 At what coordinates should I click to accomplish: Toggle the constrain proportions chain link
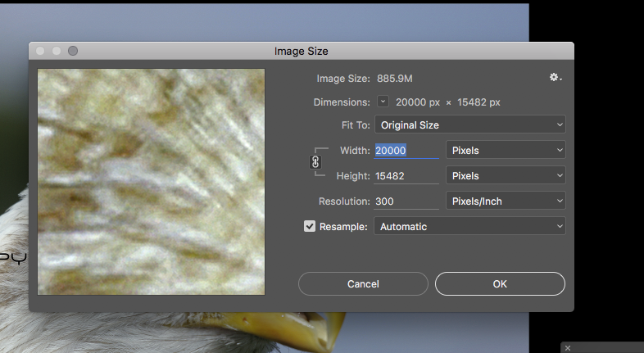[x=315, y=162]
